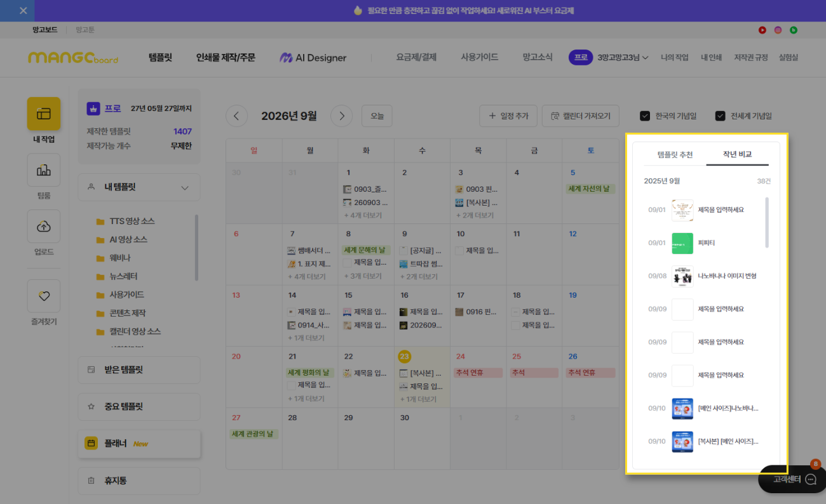Select the 작년 비교 tab
The image size is (826, 504).
[x=737, y=155]
